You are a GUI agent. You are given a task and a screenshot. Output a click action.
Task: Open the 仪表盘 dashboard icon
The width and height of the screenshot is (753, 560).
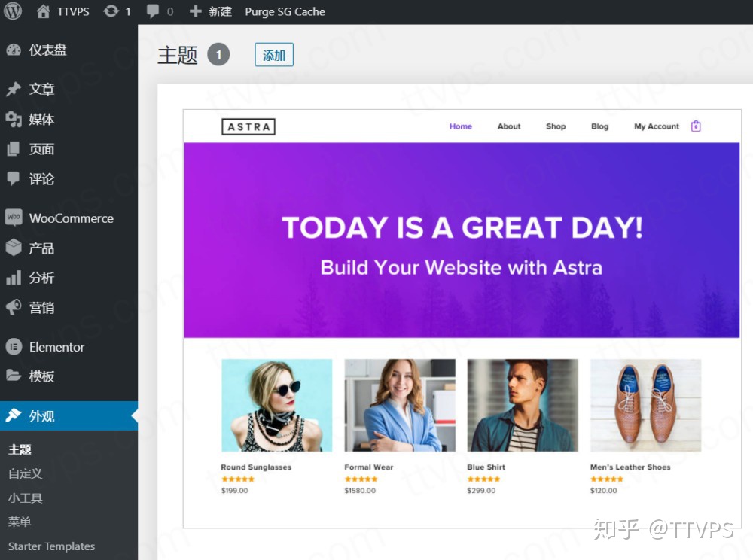click(14, 50)
